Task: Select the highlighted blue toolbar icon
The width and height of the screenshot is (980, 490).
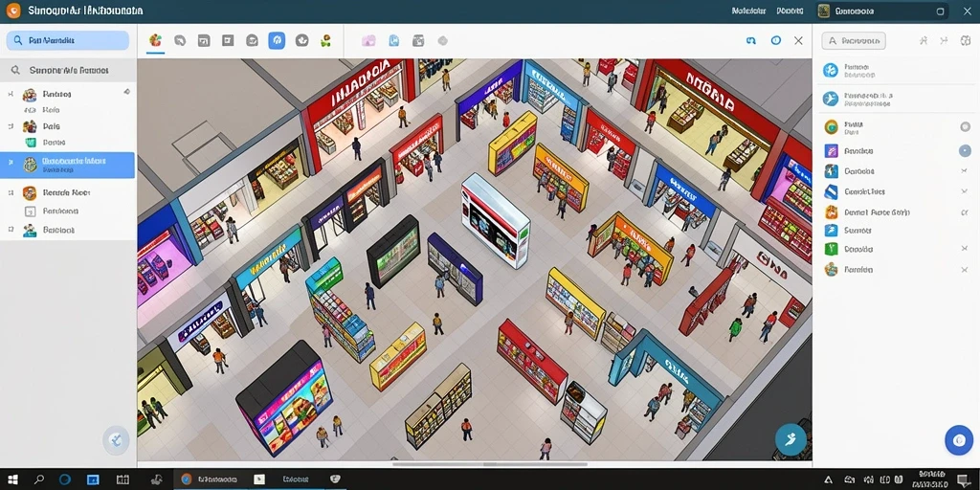Action: 277,40
